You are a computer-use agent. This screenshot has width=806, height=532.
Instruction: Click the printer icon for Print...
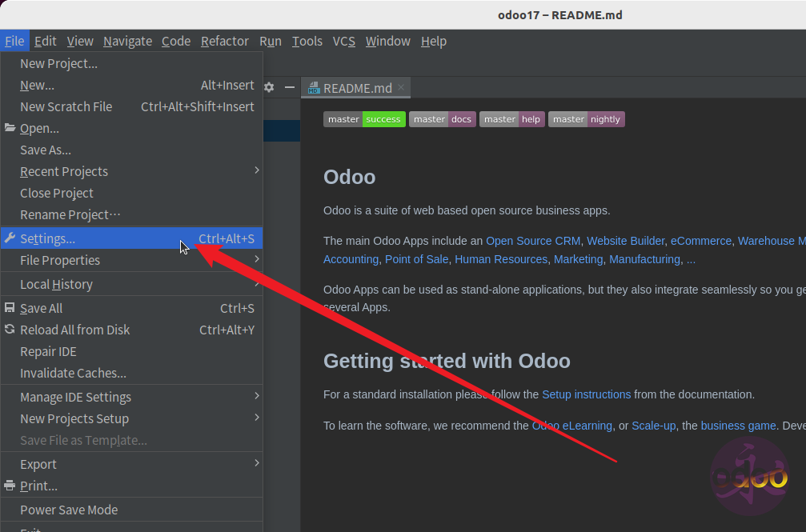coord(10,486)
